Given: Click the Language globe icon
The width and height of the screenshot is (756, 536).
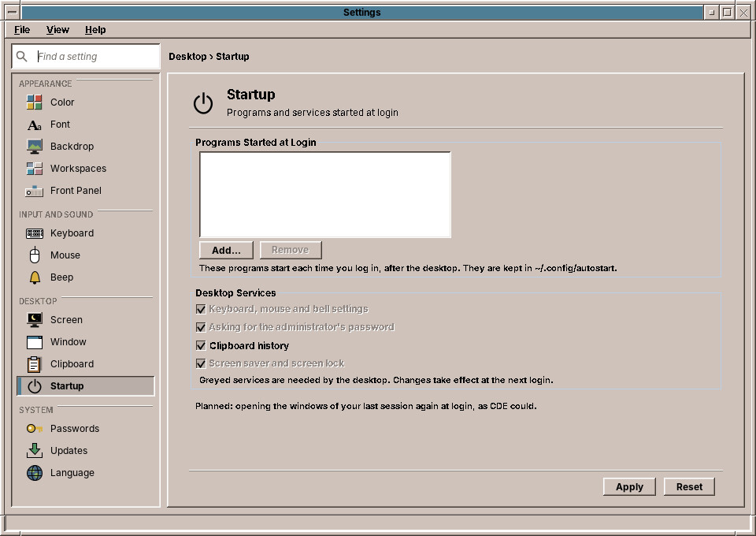Looking at the screenshot, I should pyautogui.click(x=34, y=473).
